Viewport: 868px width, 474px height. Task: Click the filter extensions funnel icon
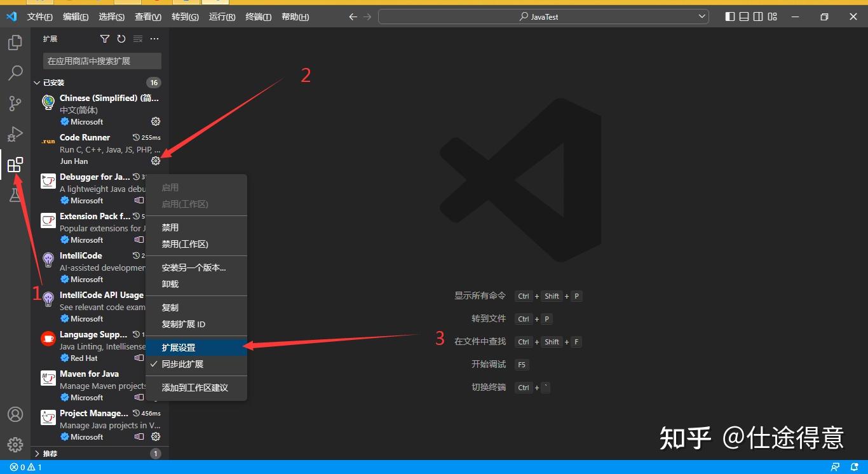105,39
